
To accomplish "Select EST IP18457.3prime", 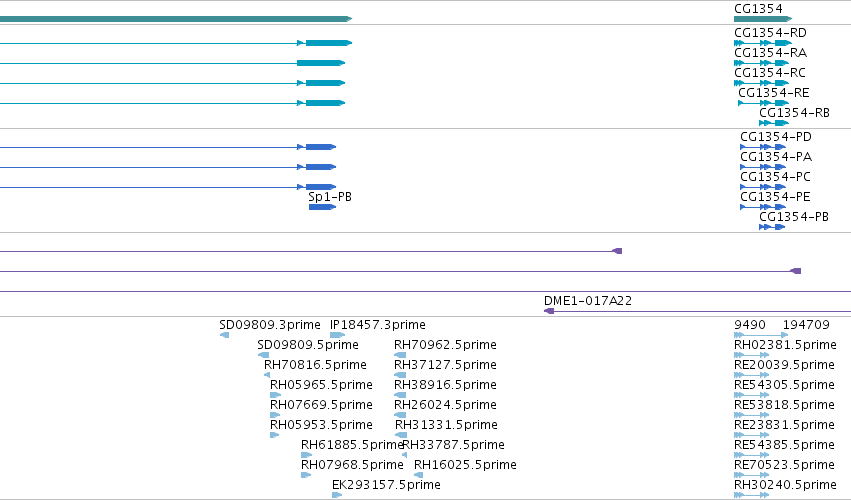I will pyautogui.click(x=378, y=325).
